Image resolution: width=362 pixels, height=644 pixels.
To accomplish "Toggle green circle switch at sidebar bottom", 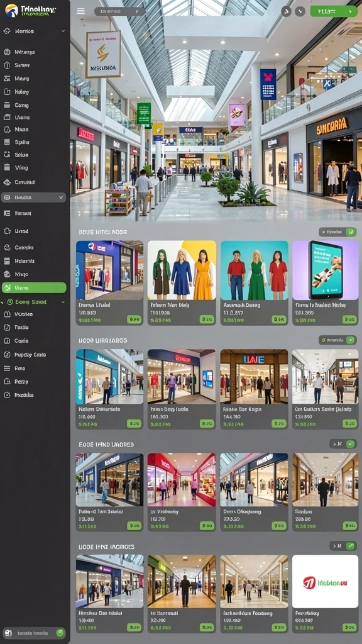I will [x=60, y=633].
